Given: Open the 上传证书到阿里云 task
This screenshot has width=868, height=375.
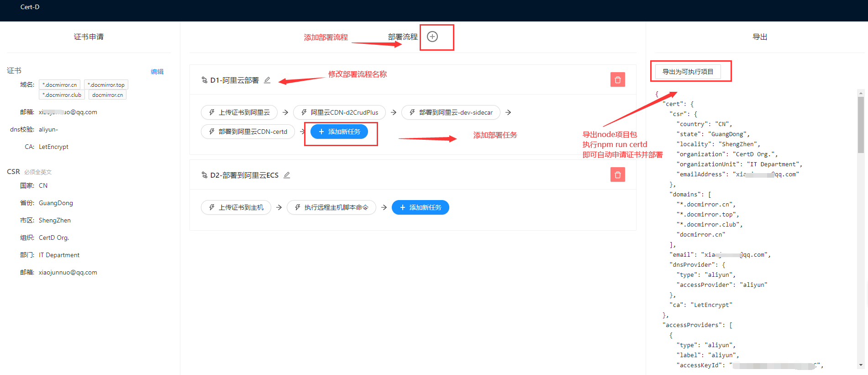Looking at the screenshot, I should [x=239, y=112].
